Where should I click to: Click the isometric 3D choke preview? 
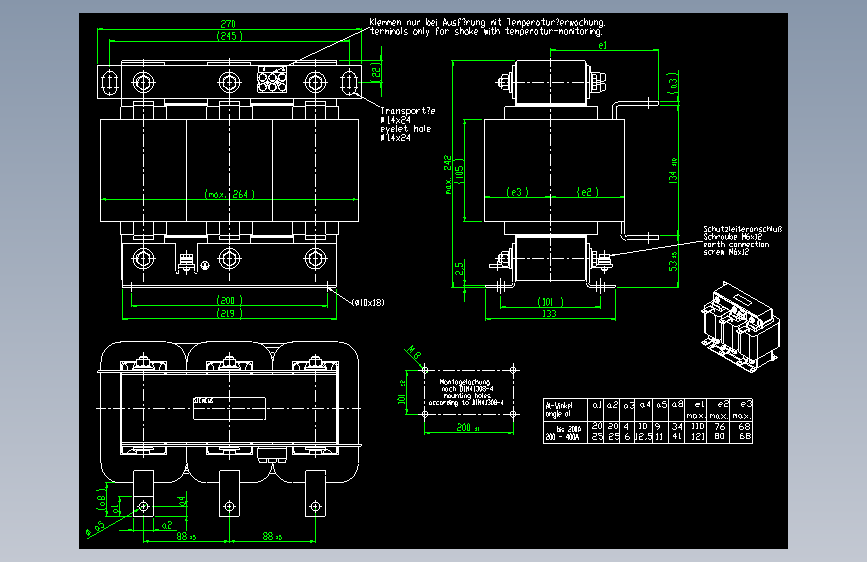pyautogui.click(x=741, y=327)
